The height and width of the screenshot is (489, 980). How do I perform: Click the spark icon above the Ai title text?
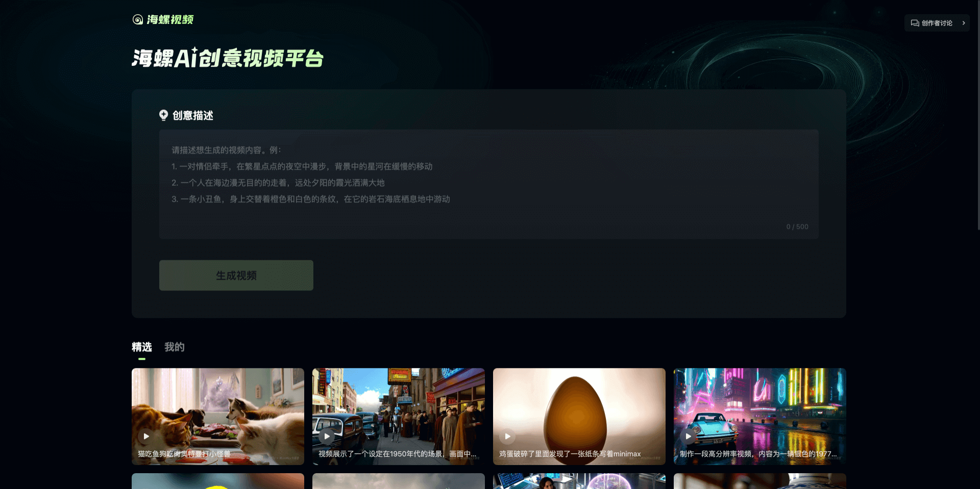click(195, 50)
